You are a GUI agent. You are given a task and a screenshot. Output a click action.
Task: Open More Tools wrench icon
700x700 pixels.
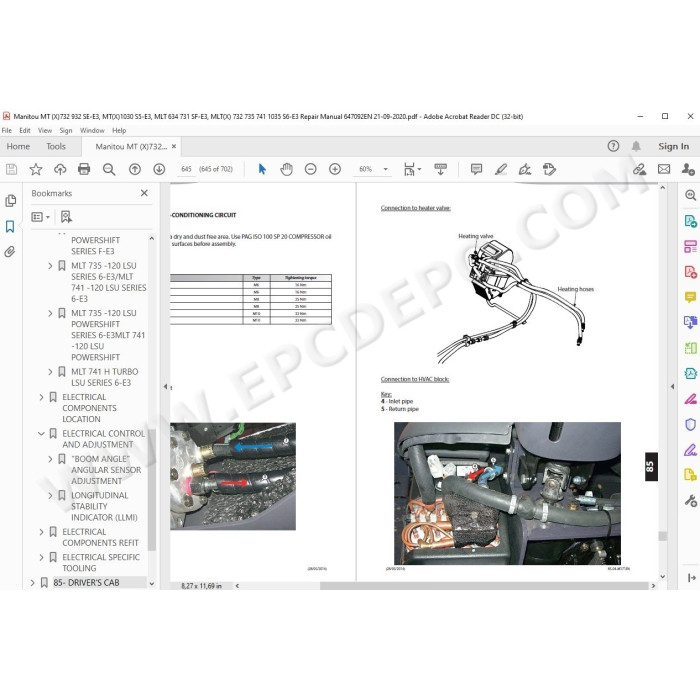[690, 500]
